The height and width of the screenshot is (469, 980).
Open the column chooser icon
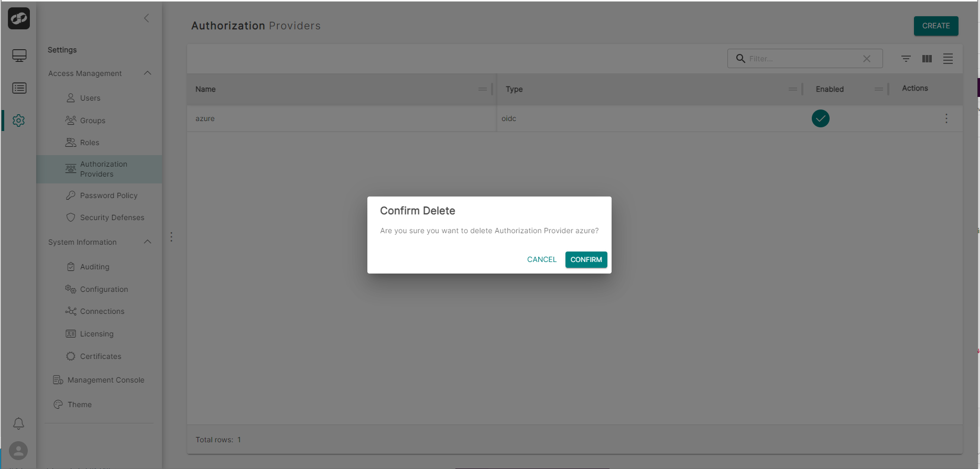point(927,59)
